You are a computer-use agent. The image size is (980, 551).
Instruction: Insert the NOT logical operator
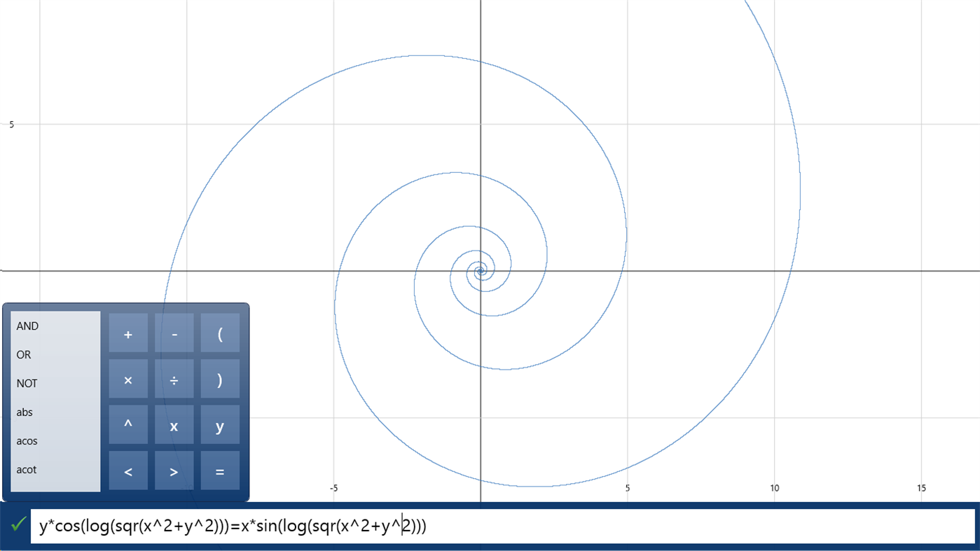(x=27, y=383)
